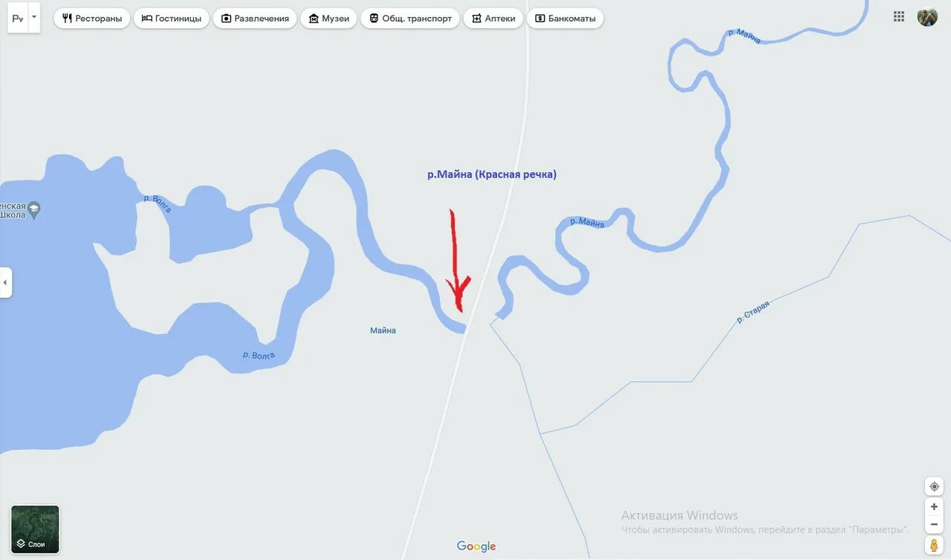
Task: Click the truncated search box at top left
Action: (18, 18)
